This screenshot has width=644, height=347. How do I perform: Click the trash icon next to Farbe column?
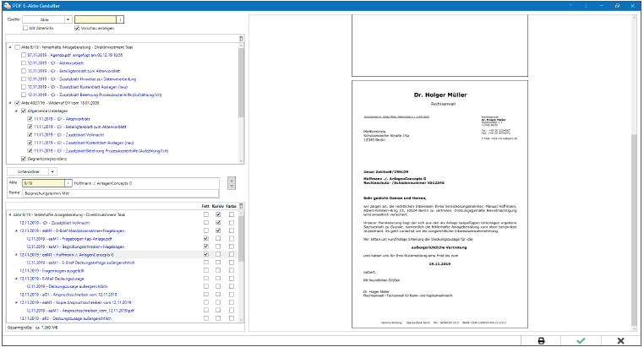(241, 206)
